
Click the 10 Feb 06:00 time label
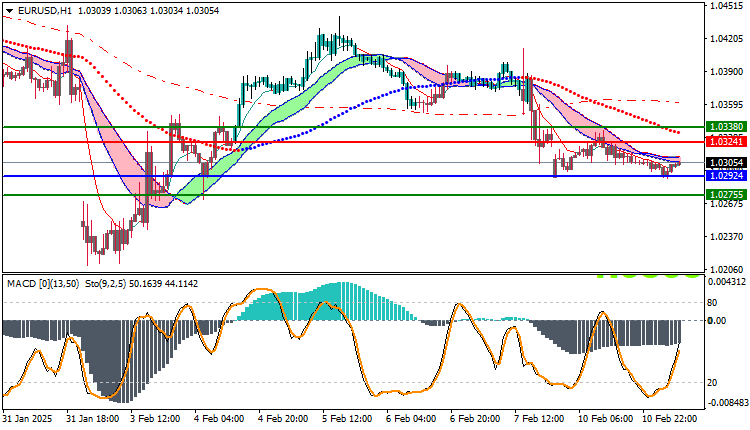(x=606, y=419)
